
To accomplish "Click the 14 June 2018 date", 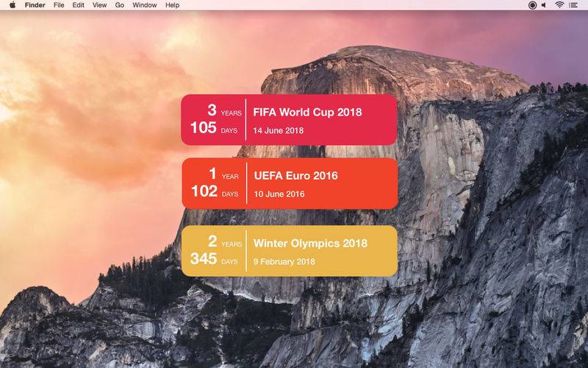I will pos(279,131).
